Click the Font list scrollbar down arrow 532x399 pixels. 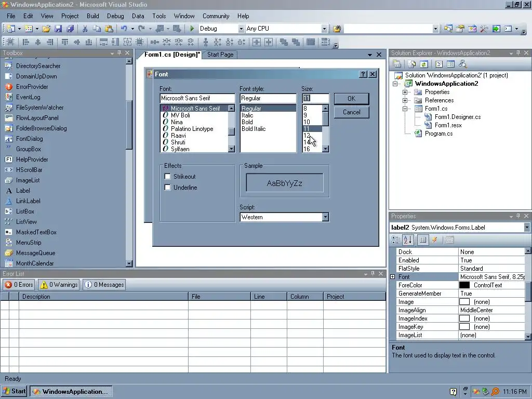[x=231, y=149]
